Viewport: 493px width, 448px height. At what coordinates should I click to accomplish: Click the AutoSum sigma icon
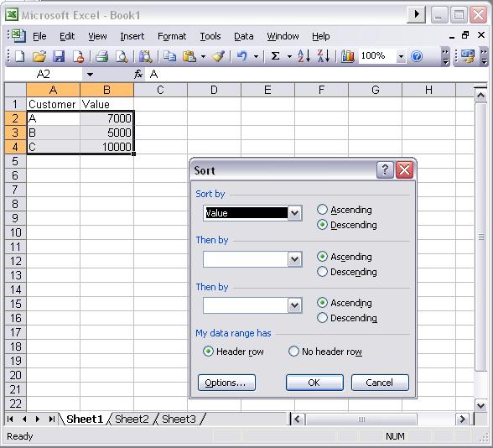click(275, 56)
